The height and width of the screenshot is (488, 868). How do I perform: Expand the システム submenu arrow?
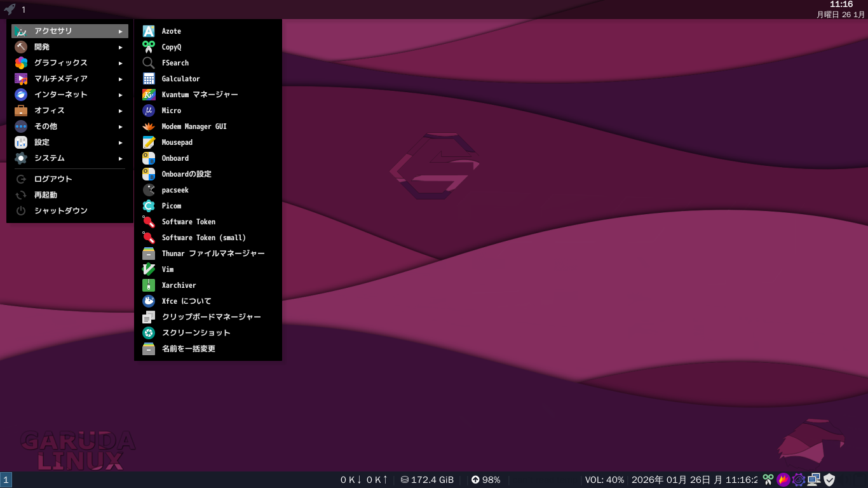tap(120, 158)
